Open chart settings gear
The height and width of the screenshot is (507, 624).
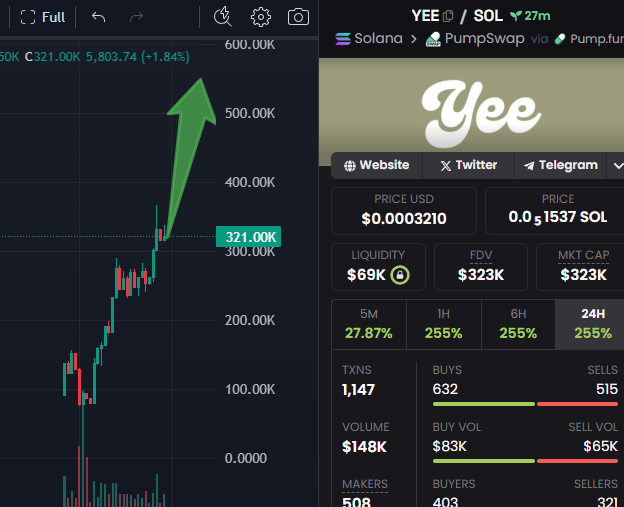[261, 17]
